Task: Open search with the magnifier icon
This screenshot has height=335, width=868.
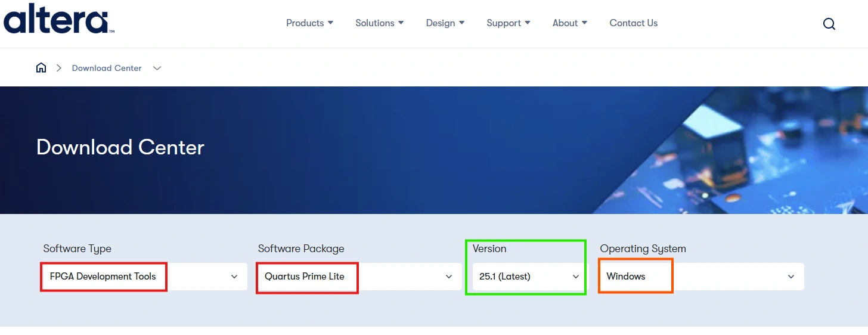Action: (x=829, y=24)
